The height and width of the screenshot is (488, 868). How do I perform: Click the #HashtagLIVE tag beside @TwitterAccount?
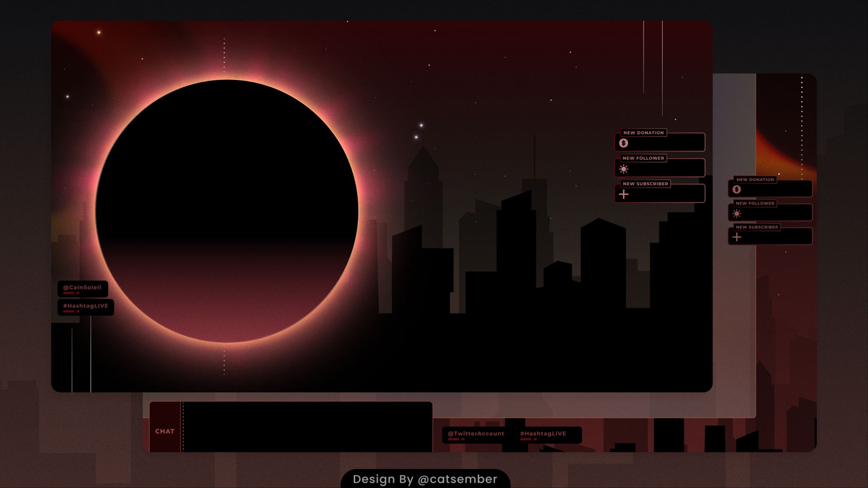click(x=543, y=434)
